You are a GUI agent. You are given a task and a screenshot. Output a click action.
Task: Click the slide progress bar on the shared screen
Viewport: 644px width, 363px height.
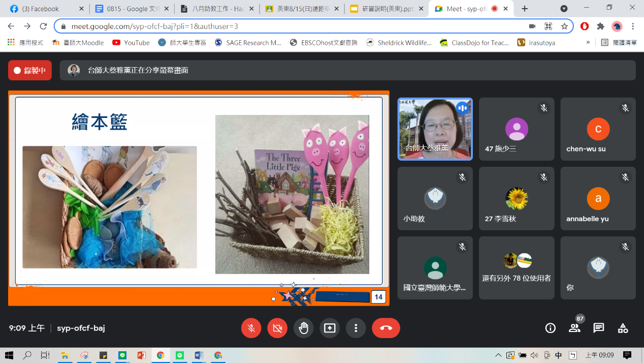[x=343, y=297]
